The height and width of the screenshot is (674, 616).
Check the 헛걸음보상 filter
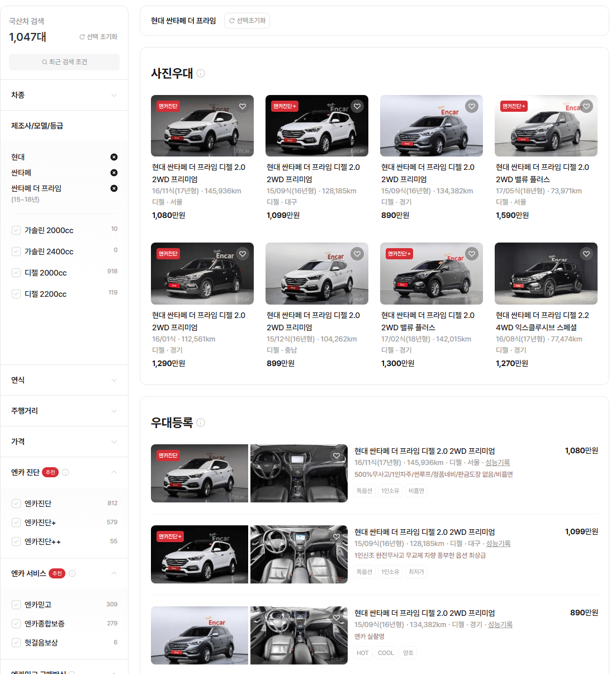(16, 643)
